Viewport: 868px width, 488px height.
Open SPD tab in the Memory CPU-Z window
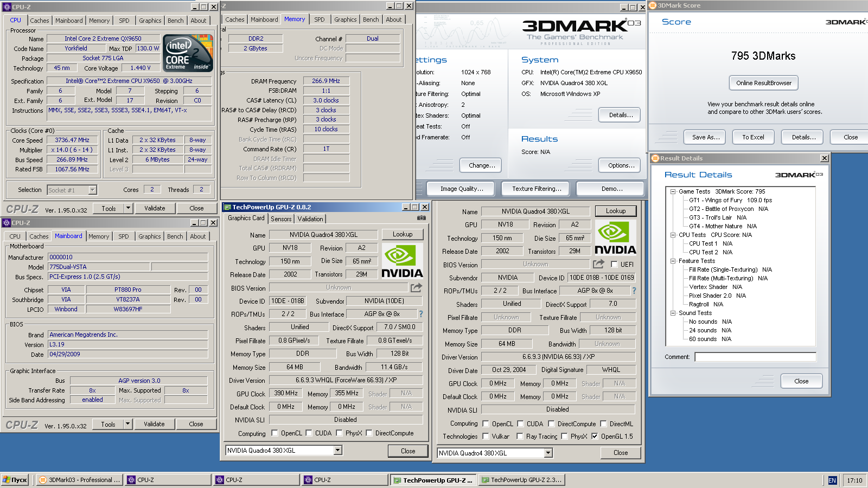(x=320, y=20)
